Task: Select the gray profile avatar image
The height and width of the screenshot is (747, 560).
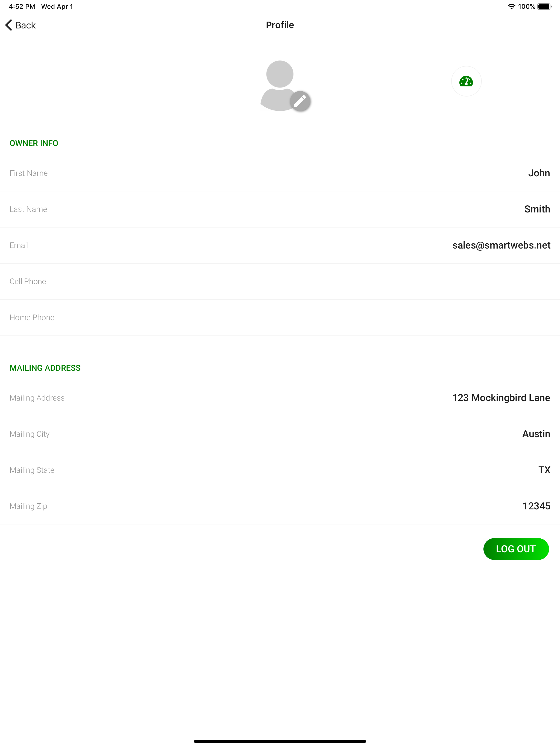Action: 280,86
